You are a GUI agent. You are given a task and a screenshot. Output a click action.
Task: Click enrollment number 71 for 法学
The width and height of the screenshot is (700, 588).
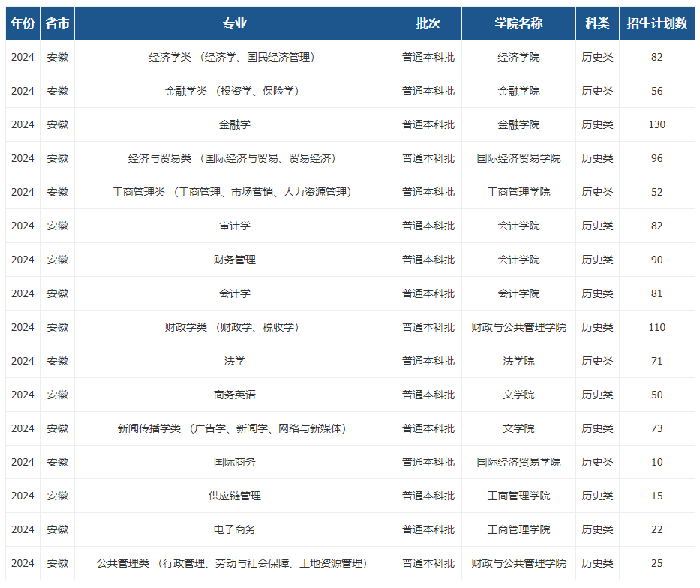click(x=656, y=361)
